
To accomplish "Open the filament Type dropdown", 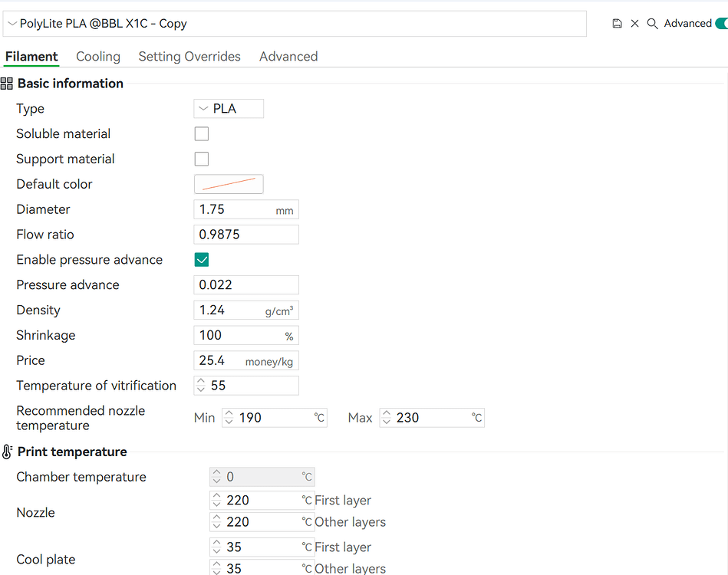I will click(229, 109).
